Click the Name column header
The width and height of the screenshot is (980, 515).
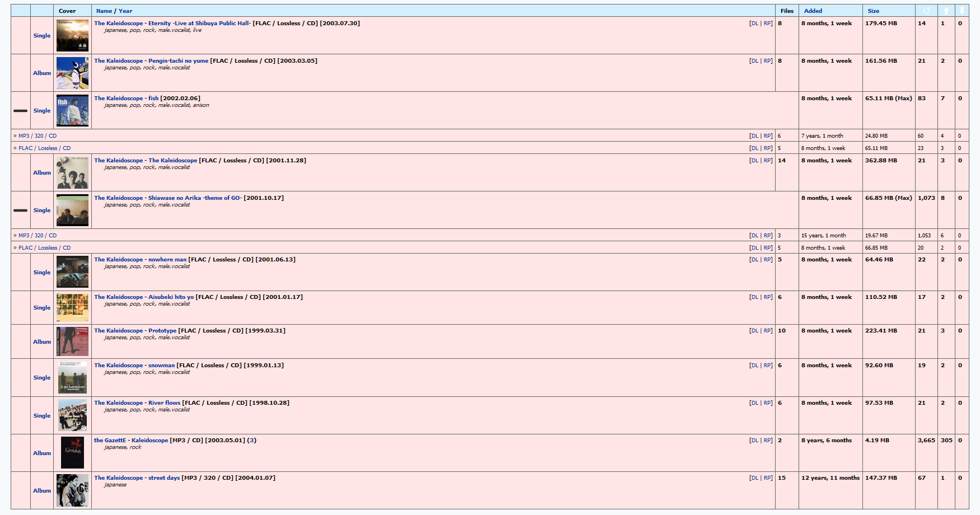[x=104, y=11]
